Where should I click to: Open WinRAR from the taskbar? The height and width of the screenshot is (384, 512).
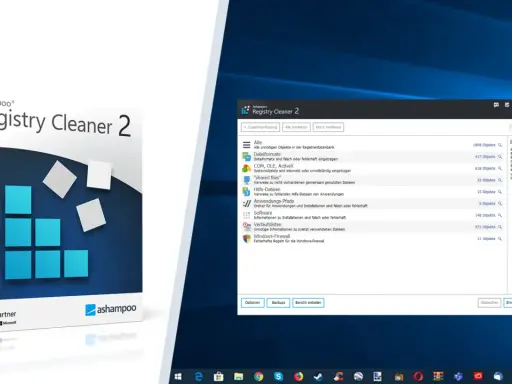click(x=438, y=377)
